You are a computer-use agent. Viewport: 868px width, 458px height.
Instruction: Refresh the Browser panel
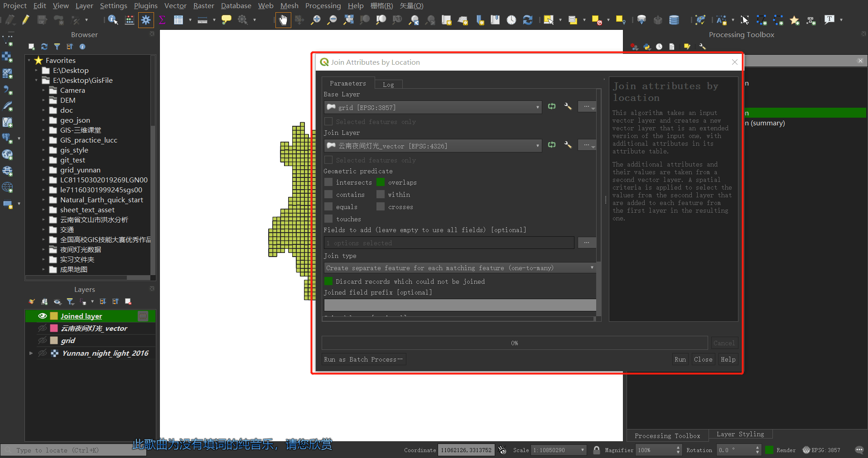point(44,47)
